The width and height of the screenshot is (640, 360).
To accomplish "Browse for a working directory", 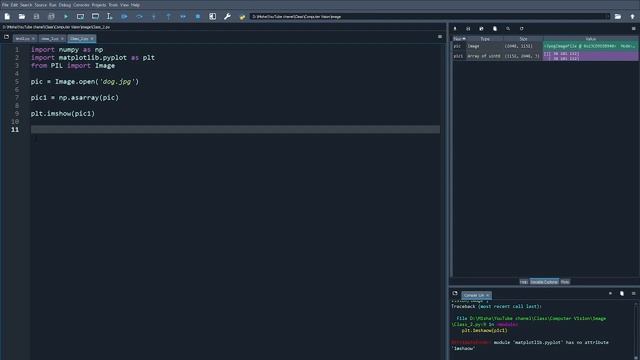I will (618, 17).
